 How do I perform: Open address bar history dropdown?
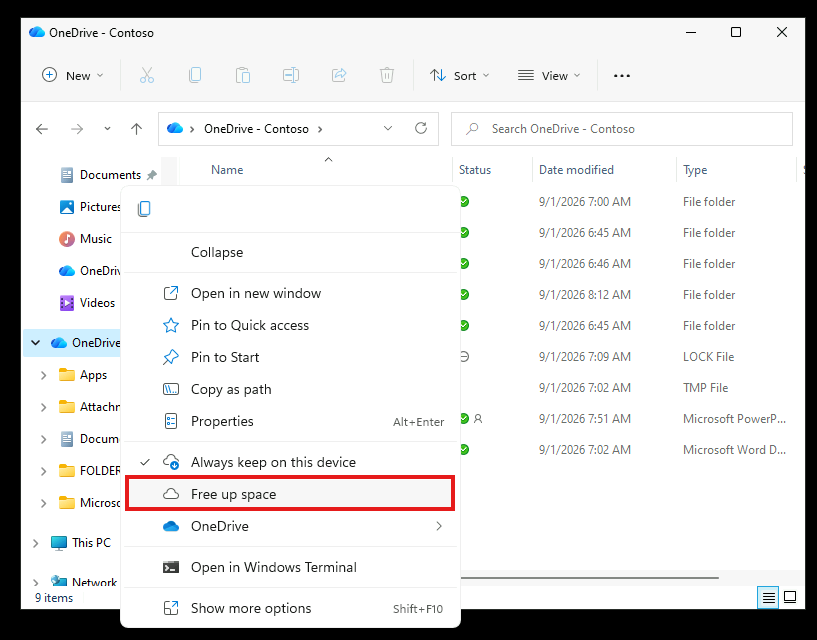[x=388, y=129]
